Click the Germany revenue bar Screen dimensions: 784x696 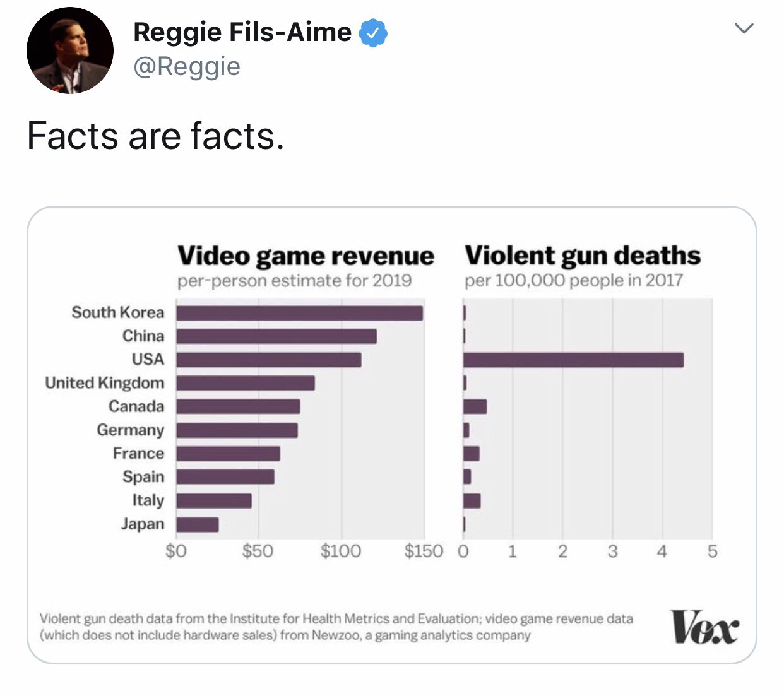point(237,430)
